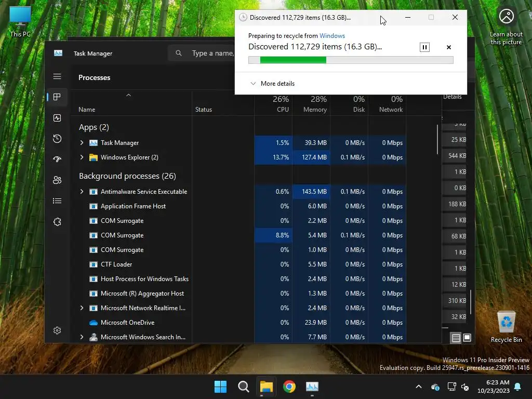Expand the Windows Explorer (2) row

click(x=82, y=157)
